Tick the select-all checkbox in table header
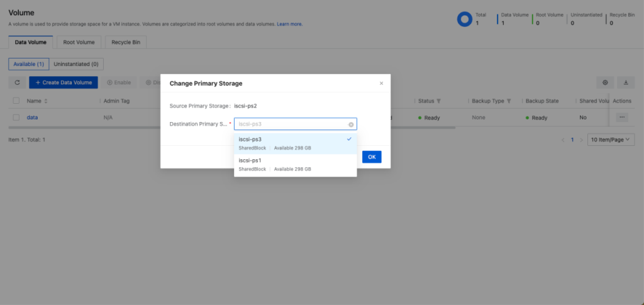This screenshot has height=305, width=644. (16, 101)
